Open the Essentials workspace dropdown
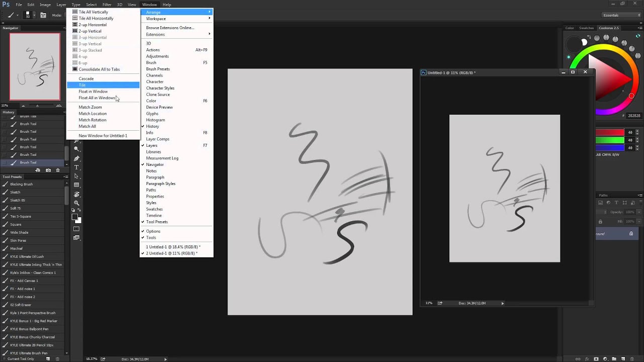The height and width of the screenshot is (362, 644). pos(621,15)
